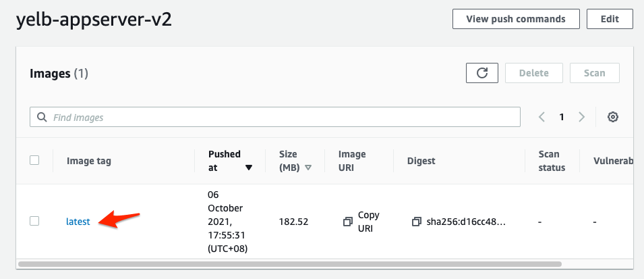Click the Digest column header
Viewport: 644px width, 279px height.
click(x=421, y=161)
